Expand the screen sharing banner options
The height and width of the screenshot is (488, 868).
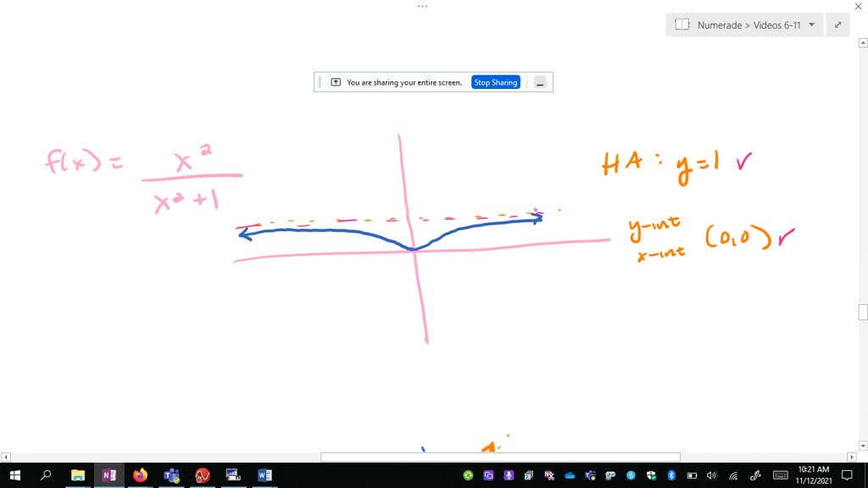click(x=540, y=82)
